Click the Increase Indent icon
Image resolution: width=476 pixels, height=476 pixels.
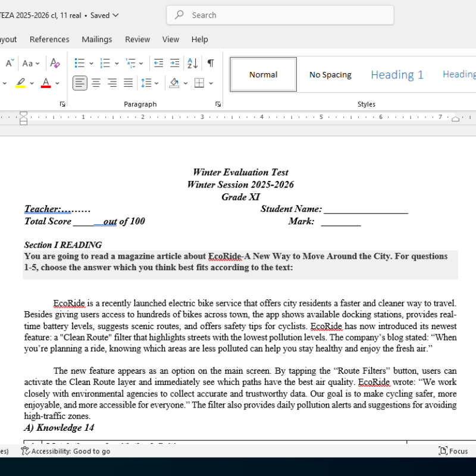coord(174,62)
